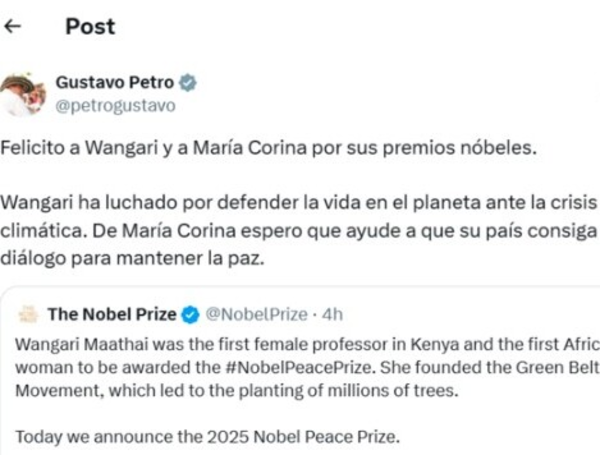Click Gustavo Petro's blue verified badge

coord(188,83)
